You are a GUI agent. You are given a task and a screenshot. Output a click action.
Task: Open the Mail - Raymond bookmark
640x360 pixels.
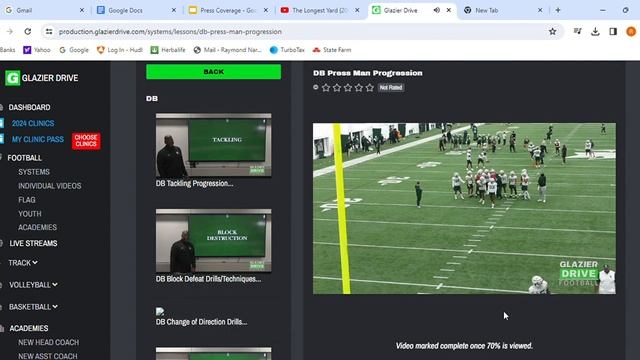(x=227, y=50)
